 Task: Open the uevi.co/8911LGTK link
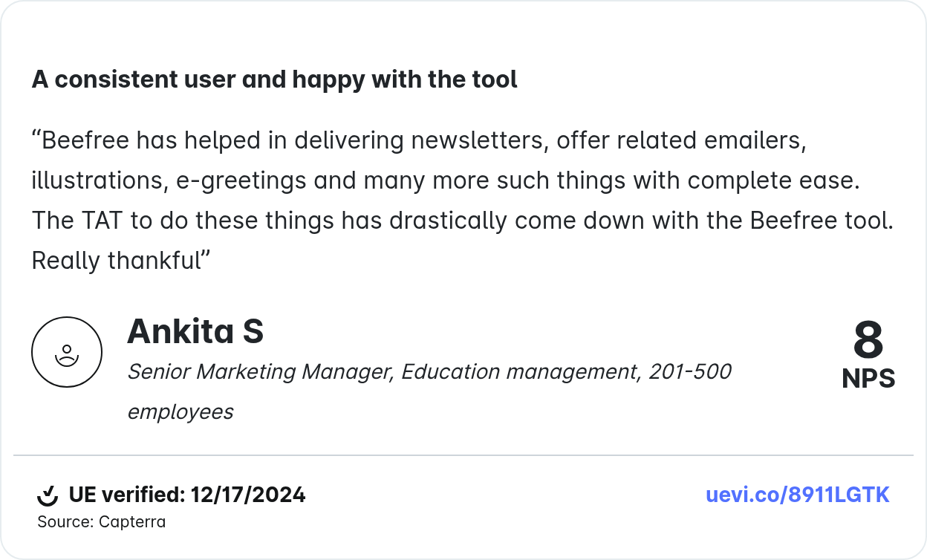point(797,495)
